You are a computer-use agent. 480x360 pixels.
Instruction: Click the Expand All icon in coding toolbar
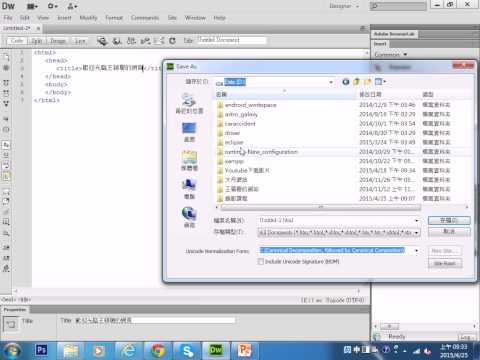pyautogui.click(x=6, y=104)
